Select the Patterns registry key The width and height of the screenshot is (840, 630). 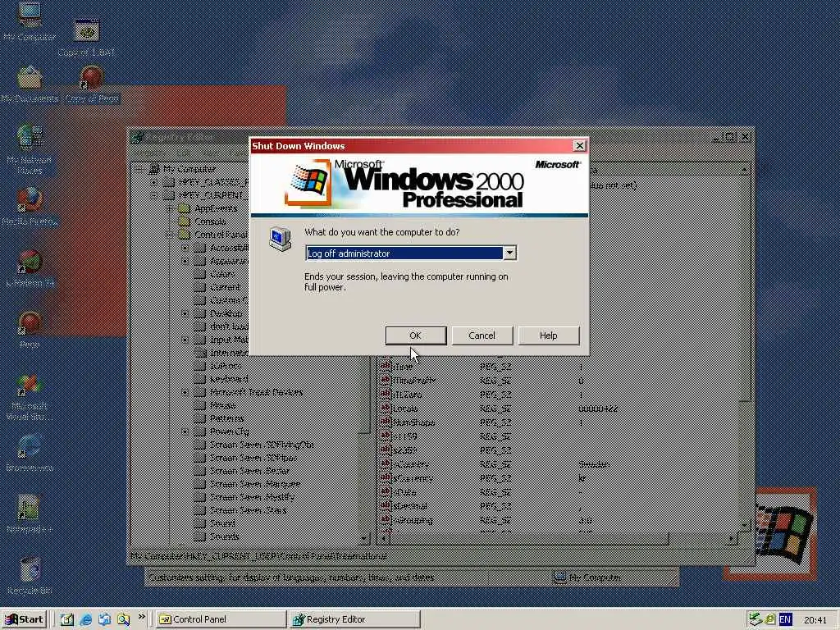[x=226, y=418]
